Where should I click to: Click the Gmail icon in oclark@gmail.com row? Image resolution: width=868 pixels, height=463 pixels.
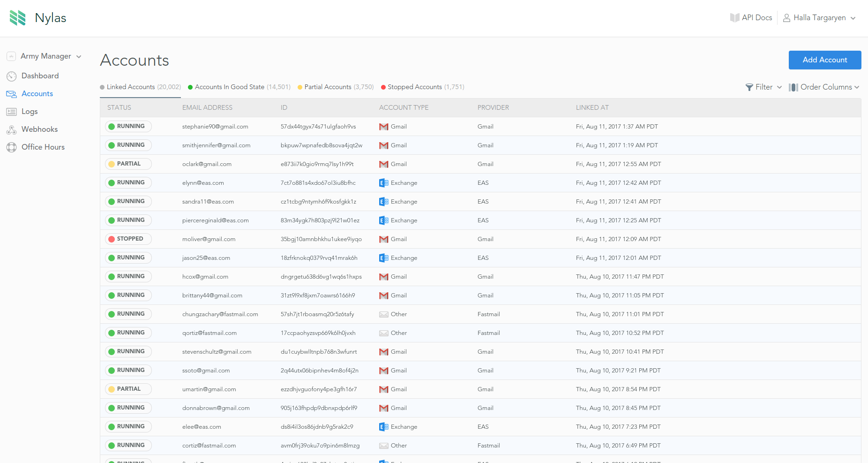point(383,164)
